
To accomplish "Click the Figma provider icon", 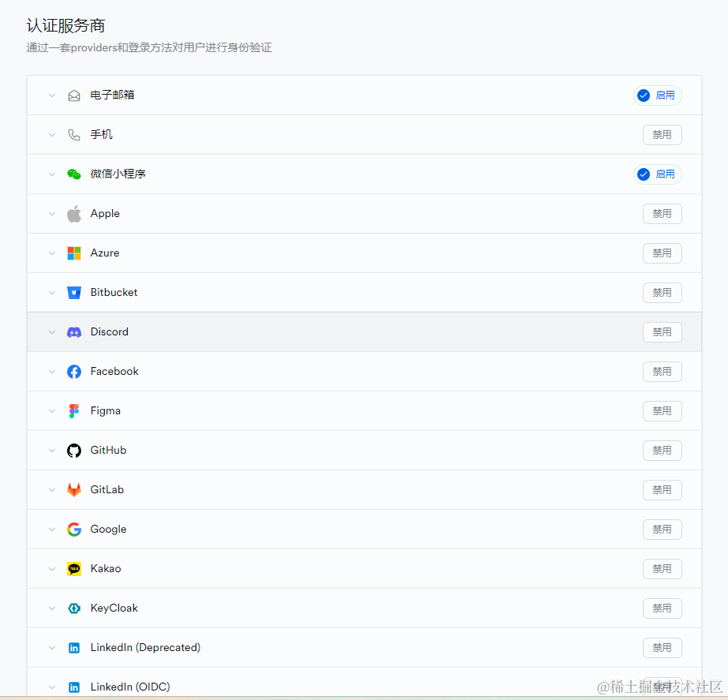I will coord(73,410).
